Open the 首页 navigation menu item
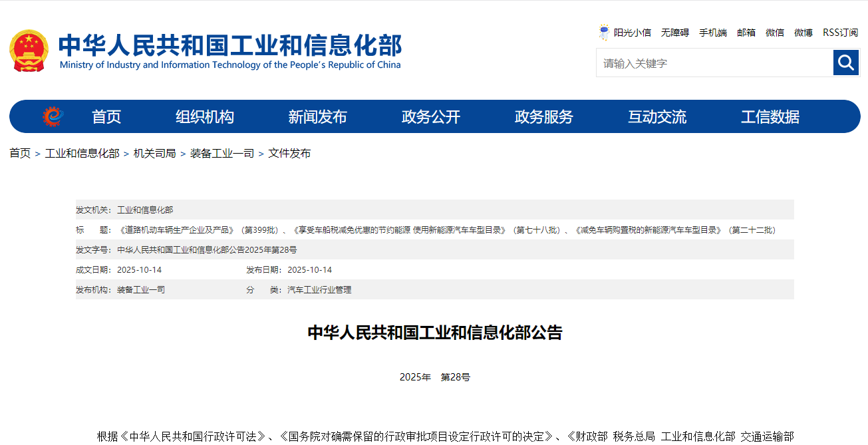 [106, 117]
